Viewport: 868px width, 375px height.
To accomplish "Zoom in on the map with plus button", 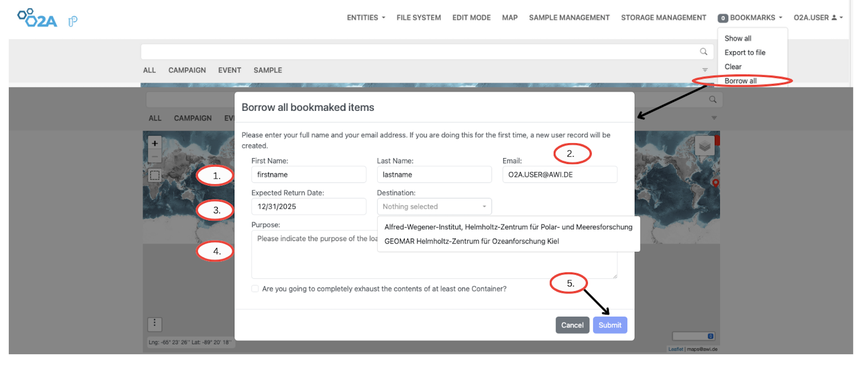I will [155, 143].
